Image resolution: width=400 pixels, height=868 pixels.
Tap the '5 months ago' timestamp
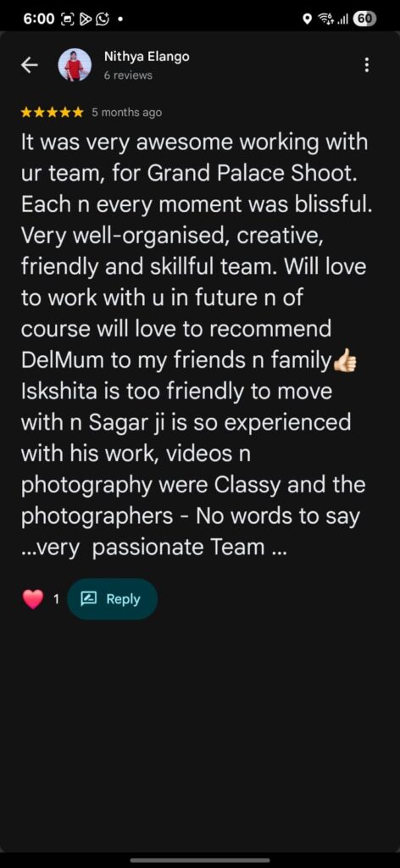click(126, 113)
